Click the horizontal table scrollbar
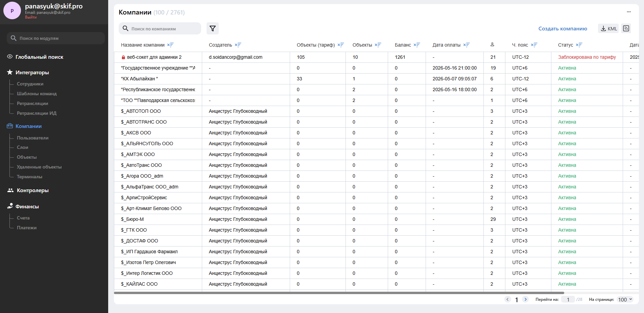This screenshot has height=313, width=644. tap(339, 293)
